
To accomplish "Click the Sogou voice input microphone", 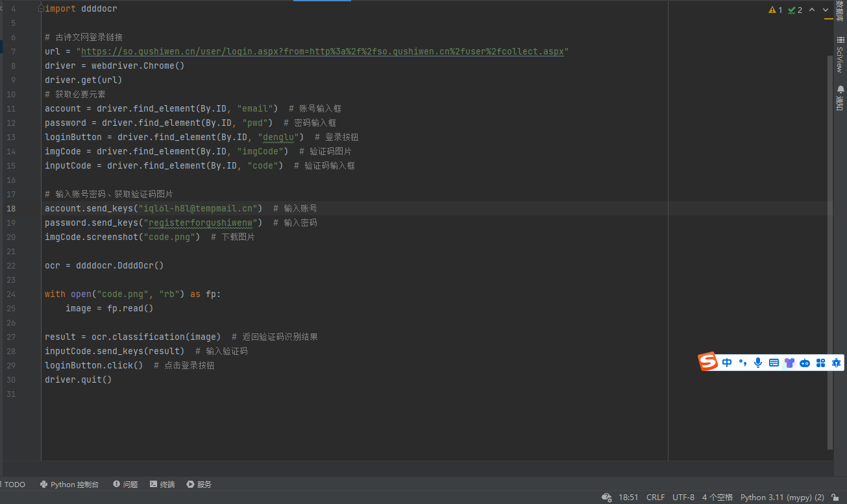I will [x=758, y=363].
